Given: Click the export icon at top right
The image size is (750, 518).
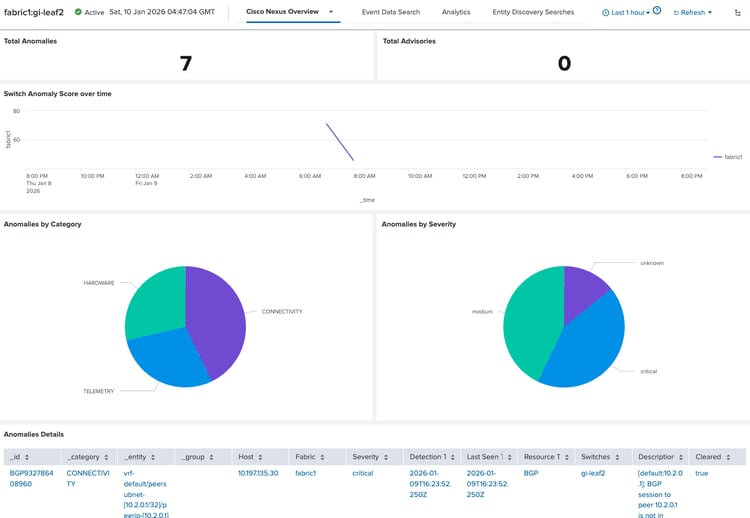Looking at the screenshot, I should pos(738,13).
